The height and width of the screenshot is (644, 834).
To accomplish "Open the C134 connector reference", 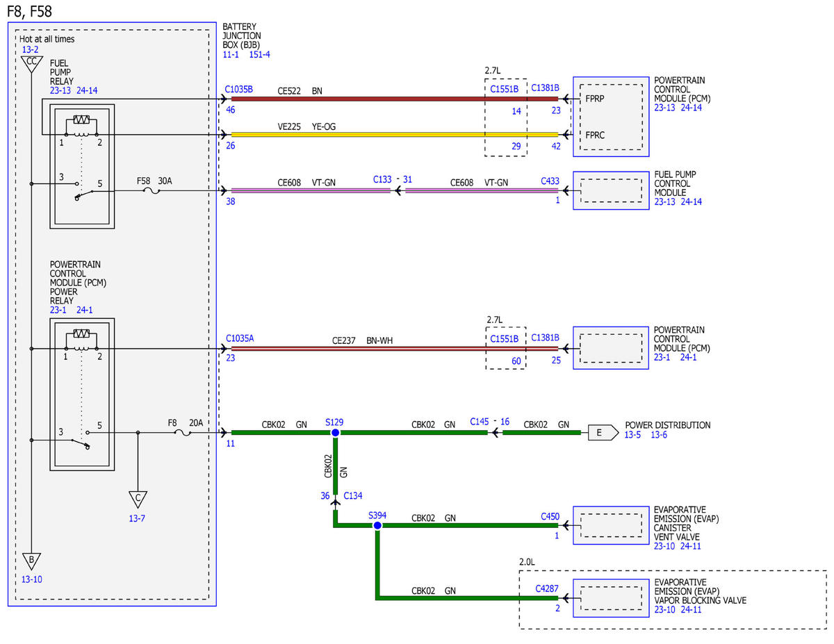I will tap(353, 496).
